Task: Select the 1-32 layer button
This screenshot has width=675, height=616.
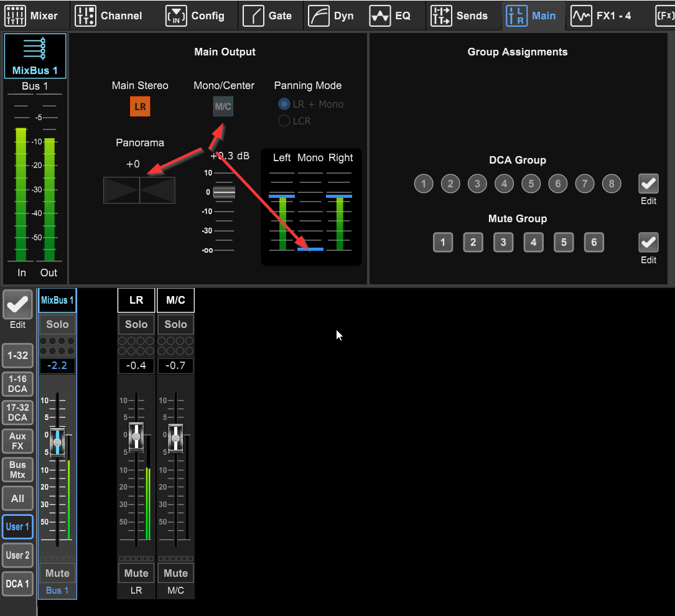Action: point(17,355)
